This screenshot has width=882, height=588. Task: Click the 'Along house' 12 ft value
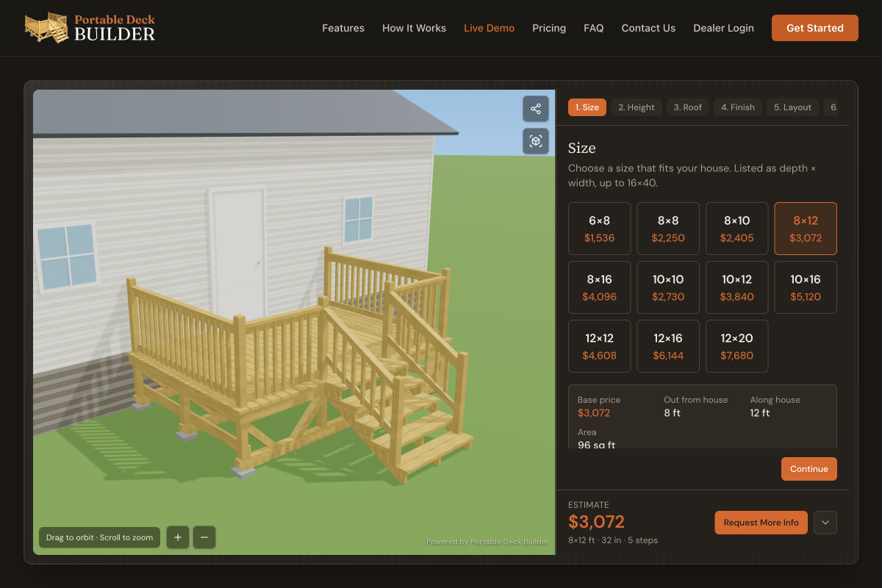tap(760, 413)
